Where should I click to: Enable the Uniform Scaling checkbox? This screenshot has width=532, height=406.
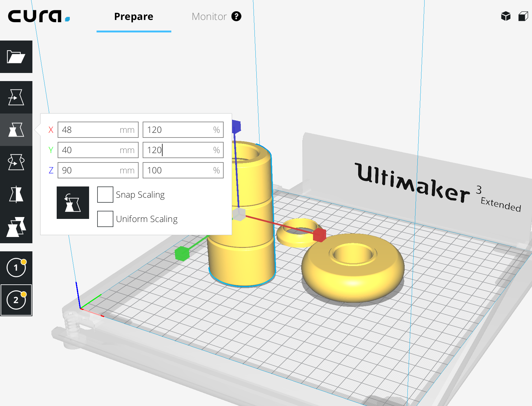(105, 219)
